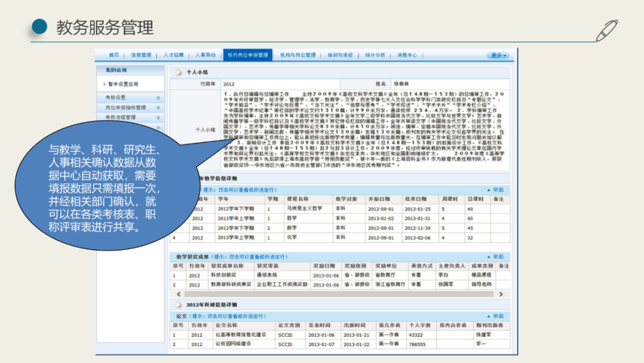
Task: Switch to 统计分析 tab
Action: pyautogui.click(x=375, y=55)
